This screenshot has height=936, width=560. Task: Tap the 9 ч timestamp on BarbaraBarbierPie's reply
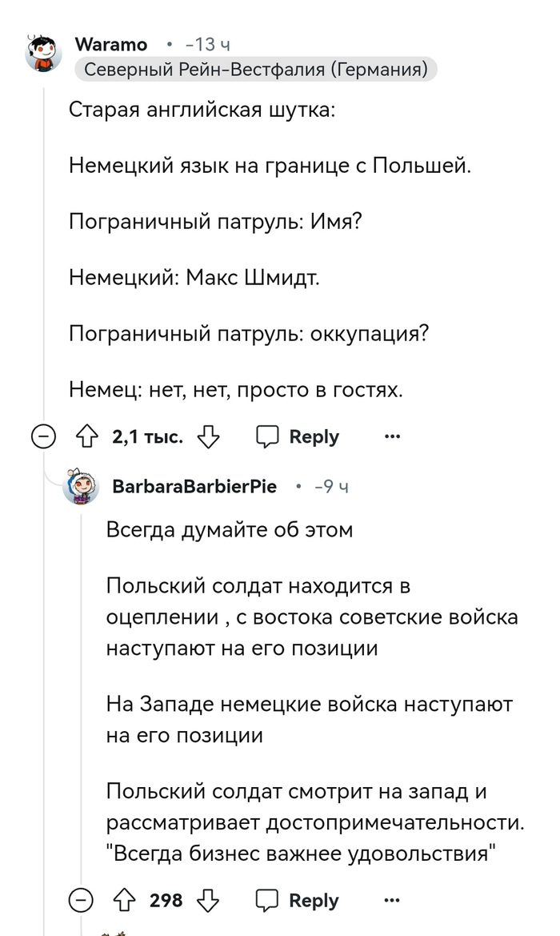(332, 487)
